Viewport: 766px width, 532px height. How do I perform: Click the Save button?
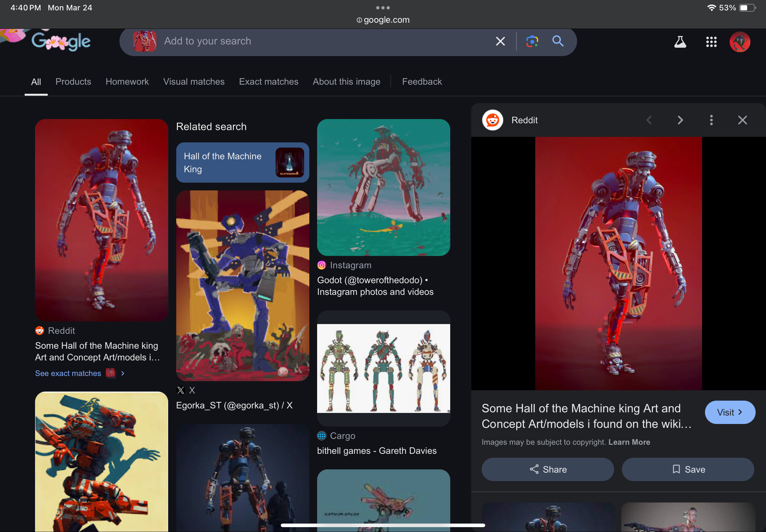coord(688,469)
